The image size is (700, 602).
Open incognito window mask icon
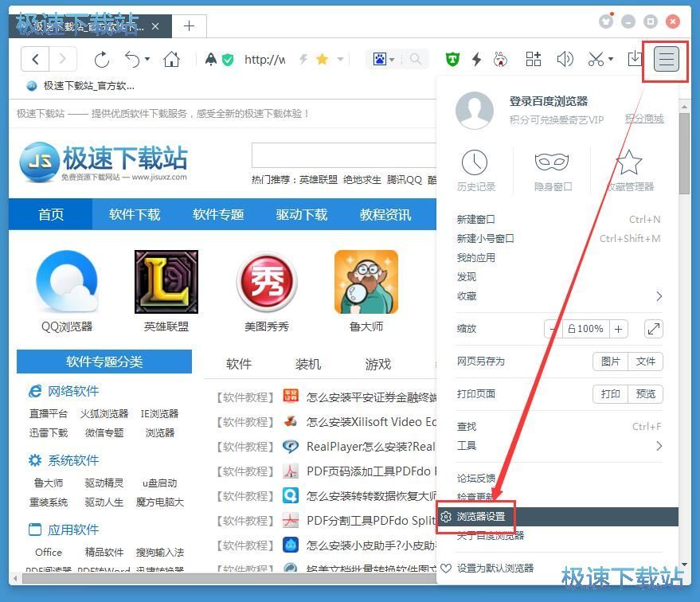552,162
